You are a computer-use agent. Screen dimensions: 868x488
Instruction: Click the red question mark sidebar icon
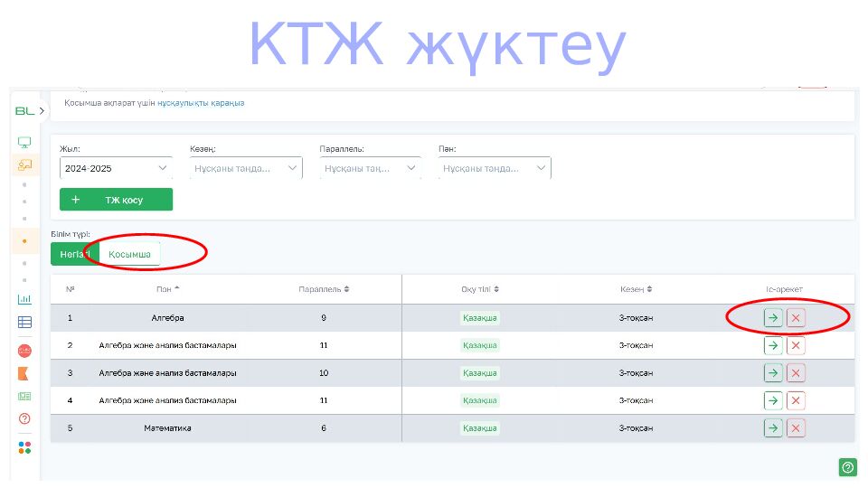(x=24, y=418)
